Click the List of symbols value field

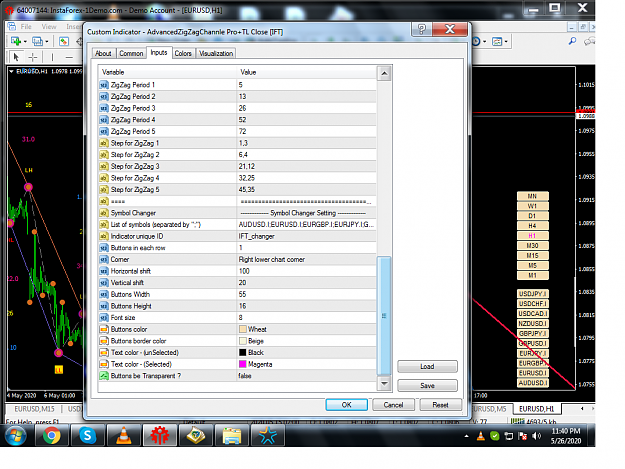pyautogui.click(x=306, y=224)
